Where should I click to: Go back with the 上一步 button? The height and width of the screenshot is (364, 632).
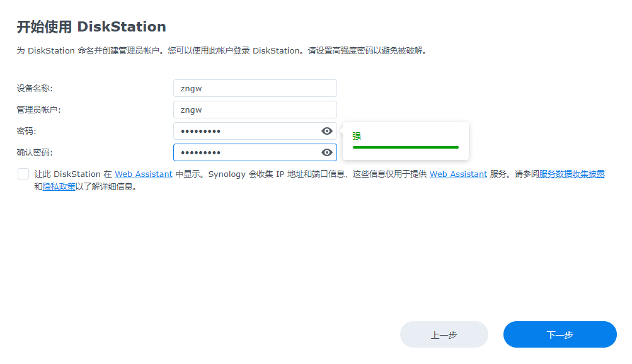[x=444, y=334]
